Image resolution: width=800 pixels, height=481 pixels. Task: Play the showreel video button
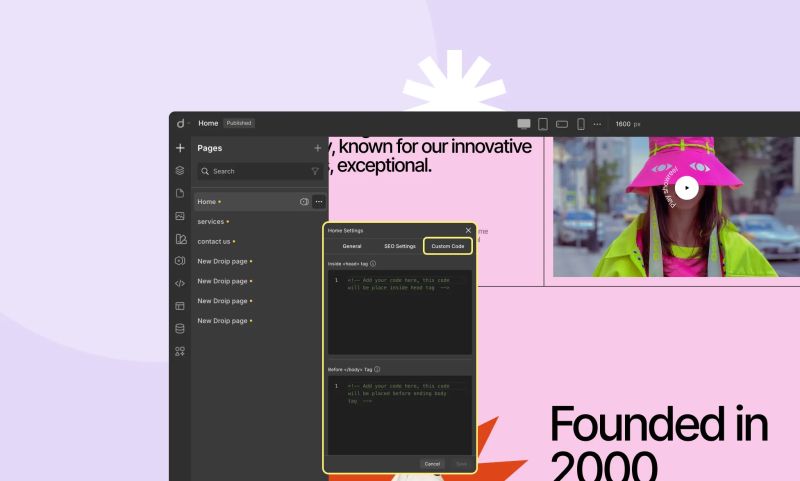(687, 188)
